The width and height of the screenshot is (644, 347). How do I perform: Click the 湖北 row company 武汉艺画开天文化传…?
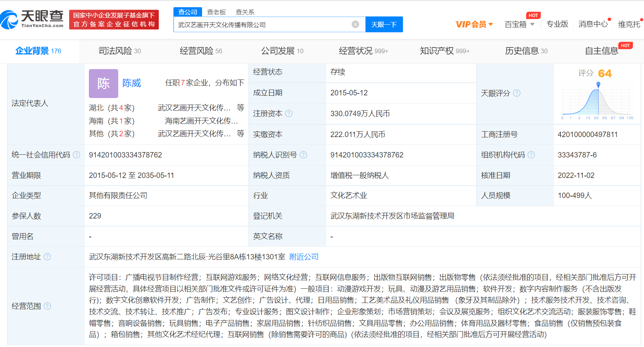click(194, 108)
